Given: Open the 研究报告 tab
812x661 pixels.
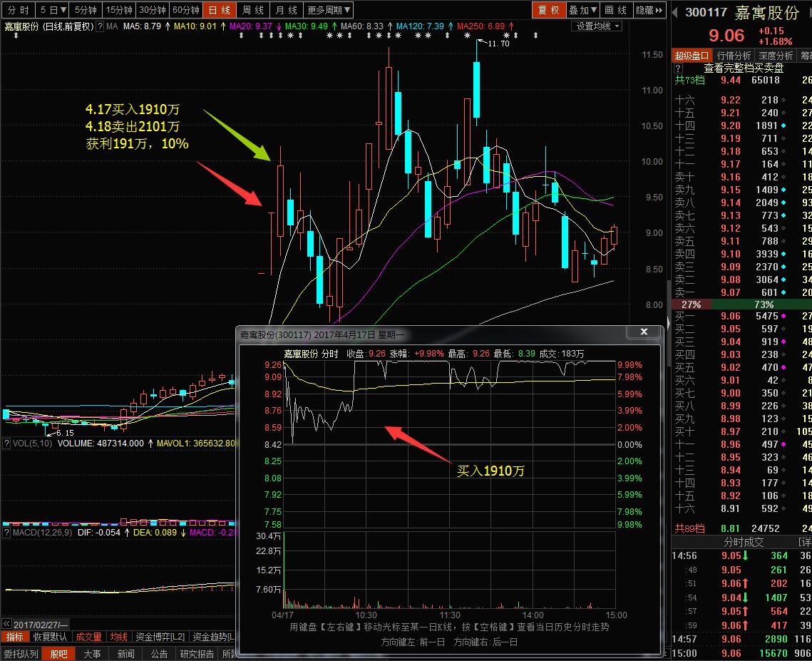Looking at the screenshot, I should (x=197, y=654).
